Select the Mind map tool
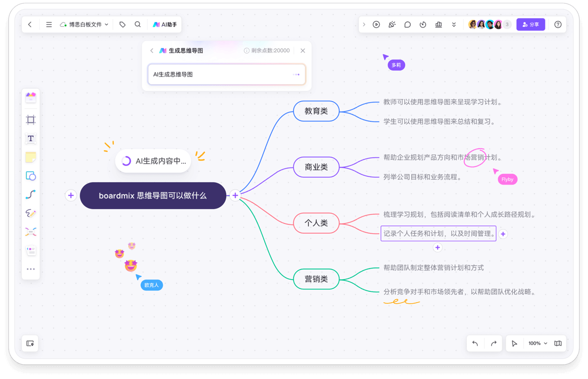Screen dimensions: 588x379 pyautogui.click(x=31, y=231)
